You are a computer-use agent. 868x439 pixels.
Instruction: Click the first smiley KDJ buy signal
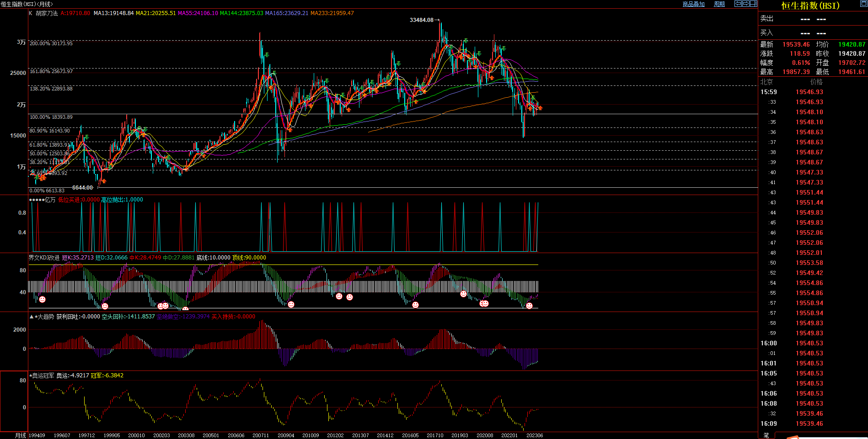point(42,299)
